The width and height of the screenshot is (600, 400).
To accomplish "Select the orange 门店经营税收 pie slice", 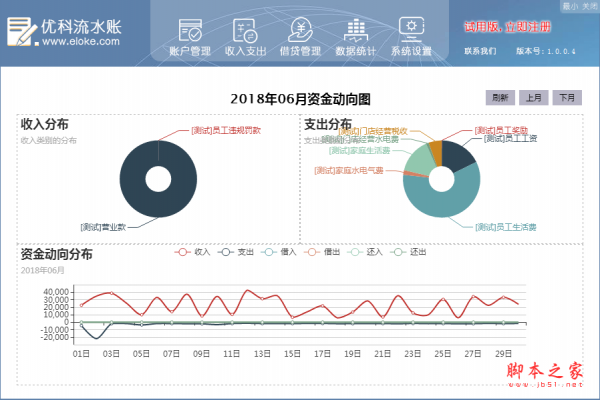I will coord(436,152).
